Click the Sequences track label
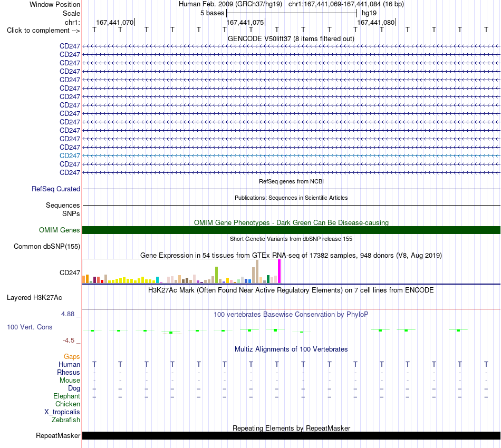Screen dimensions: 501x448 tap(63, 206)
